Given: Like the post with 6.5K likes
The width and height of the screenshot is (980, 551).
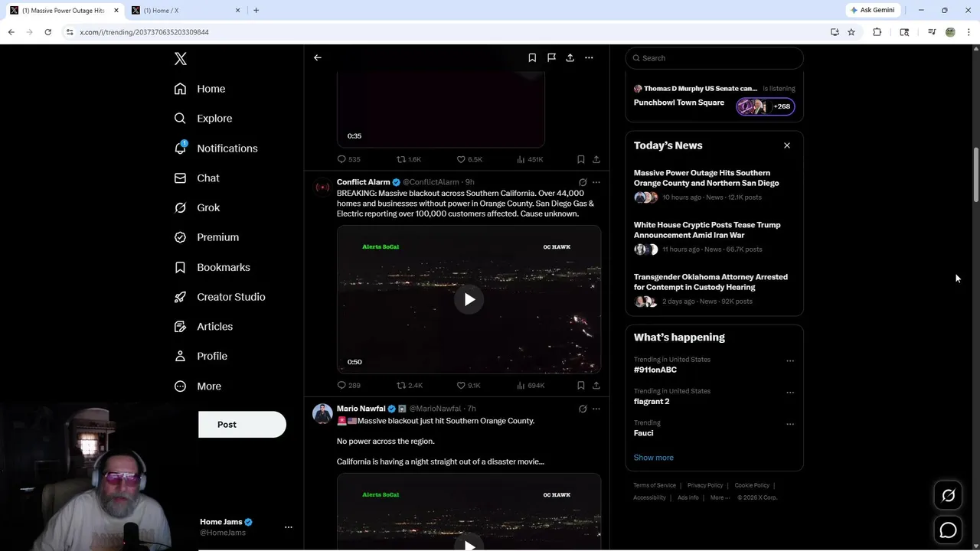Looking at the screenshot, I should tap(469, 159).
